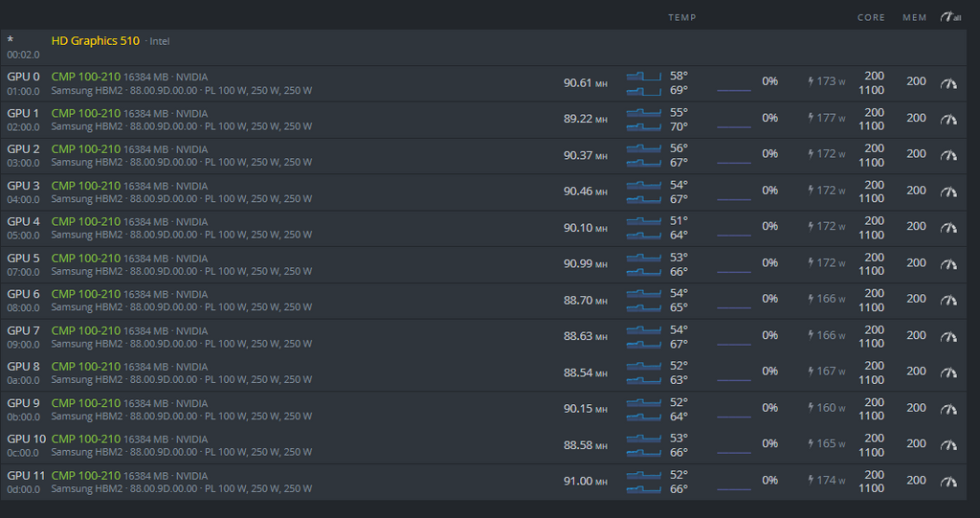Open GPU 9 overclock icon

tap(948, 409)
